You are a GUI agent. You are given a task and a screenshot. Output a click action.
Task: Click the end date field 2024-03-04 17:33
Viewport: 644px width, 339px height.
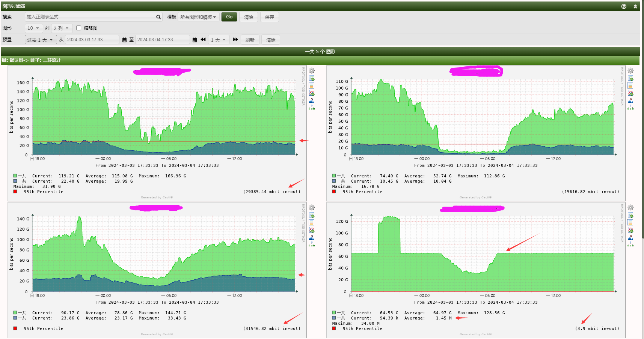click(x=162, y=40)
